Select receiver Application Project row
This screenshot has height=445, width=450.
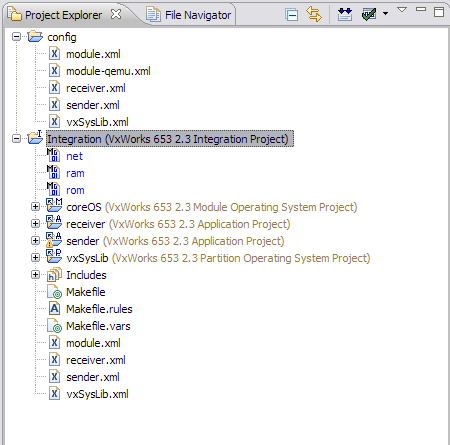coord(178,224)
